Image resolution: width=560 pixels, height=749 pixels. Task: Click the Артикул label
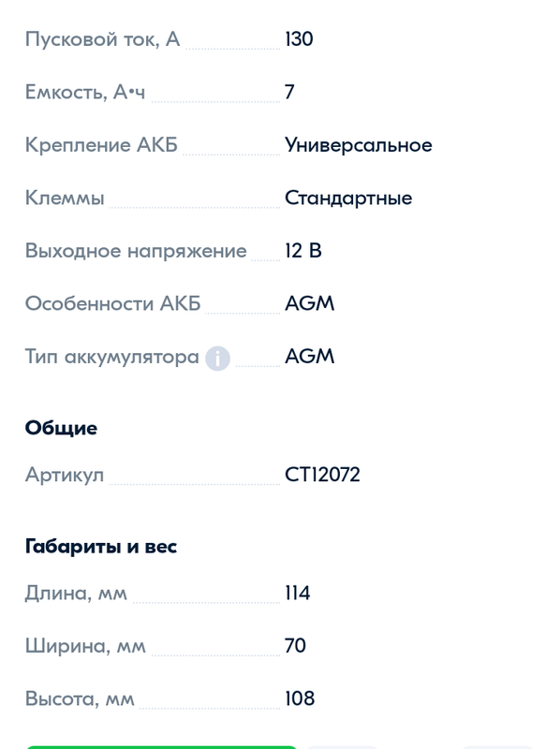tap(65, 476)
